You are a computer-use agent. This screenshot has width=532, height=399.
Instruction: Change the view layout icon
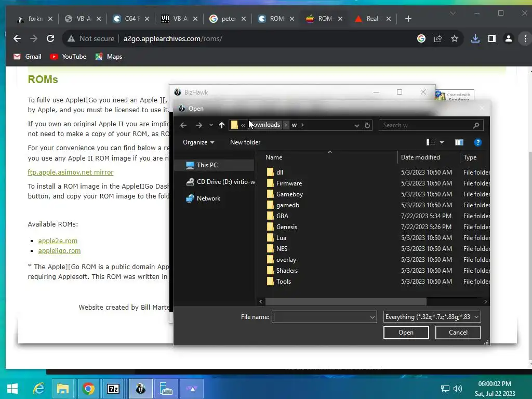click(430, 142)
